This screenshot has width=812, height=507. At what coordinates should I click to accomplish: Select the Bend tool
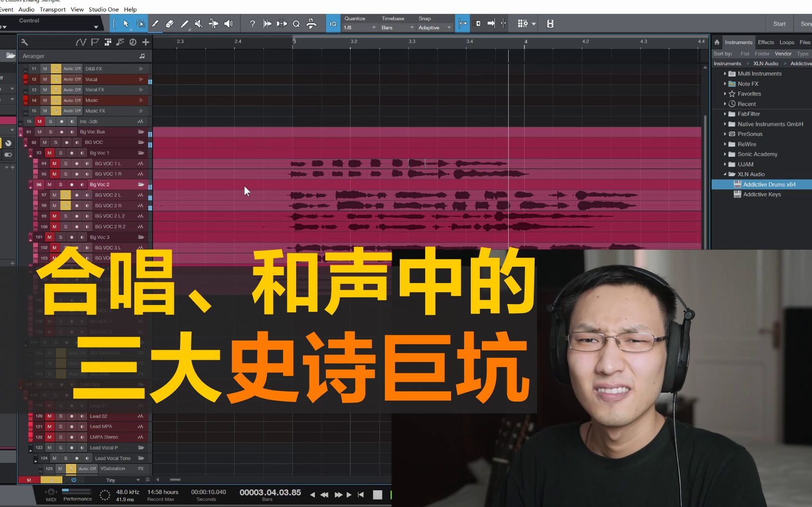[x=214, y=24]
